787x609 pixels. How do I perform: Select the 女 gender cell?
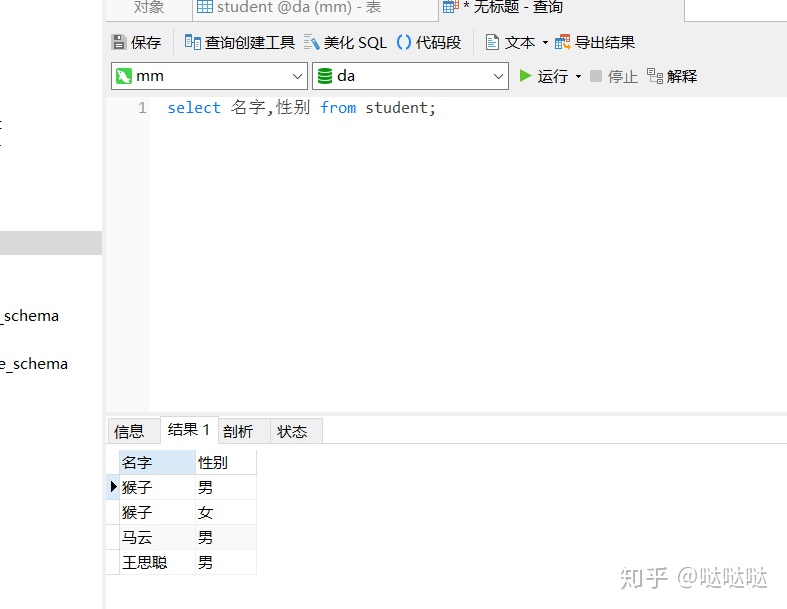click(226, 512)
